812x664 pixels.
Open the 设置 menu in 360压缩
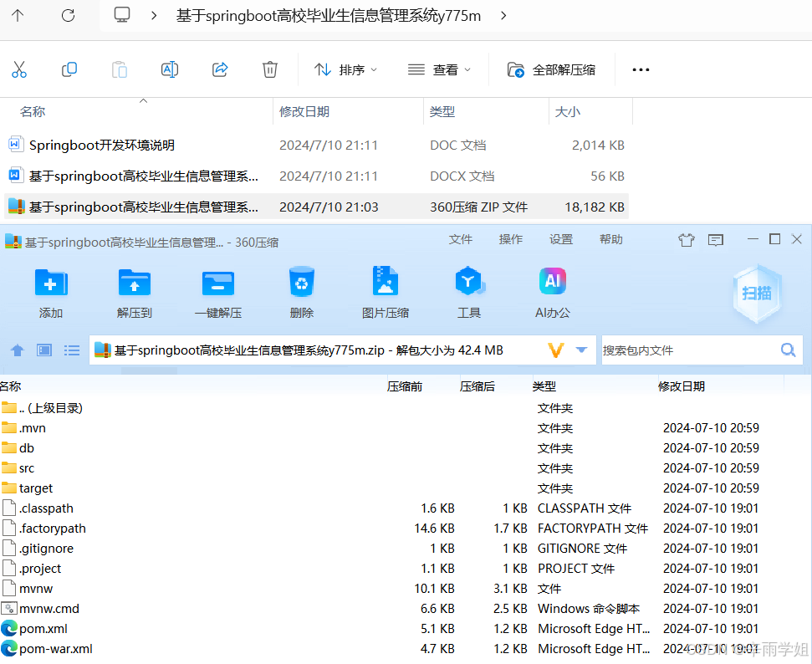(x=561, y=239)
